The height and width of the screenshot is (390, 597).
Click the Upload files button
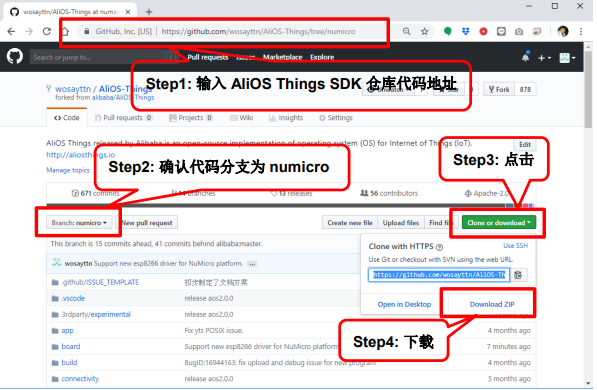click(401, 223)
